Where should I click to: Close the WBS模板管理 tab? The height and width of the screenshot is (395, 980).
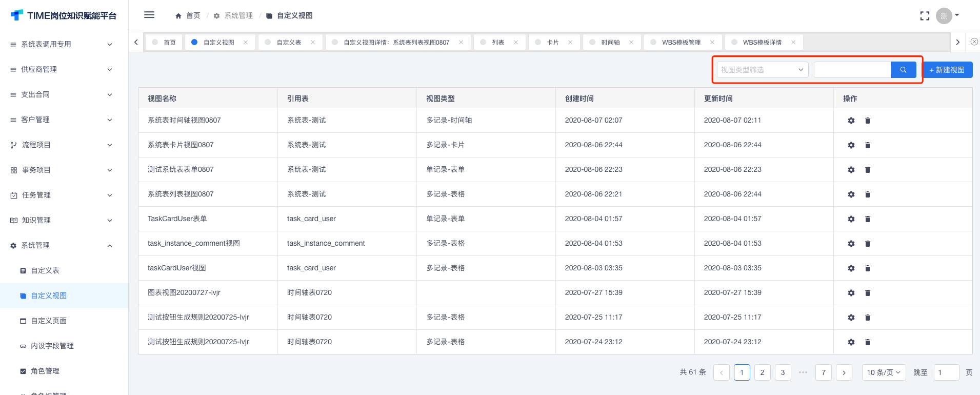[x=712, y=42]
